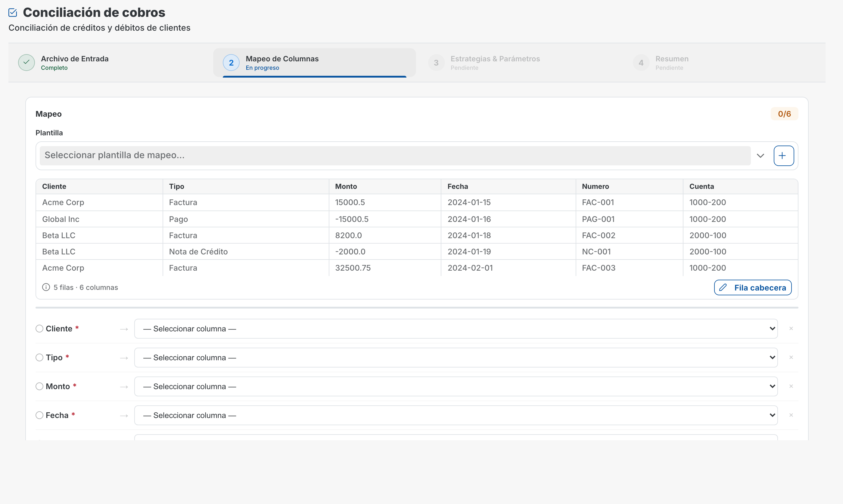The width and height of the screenshot is (843, 504).
Task: Click the info icon near 5 filas
Action: click(x=46, y=287)
